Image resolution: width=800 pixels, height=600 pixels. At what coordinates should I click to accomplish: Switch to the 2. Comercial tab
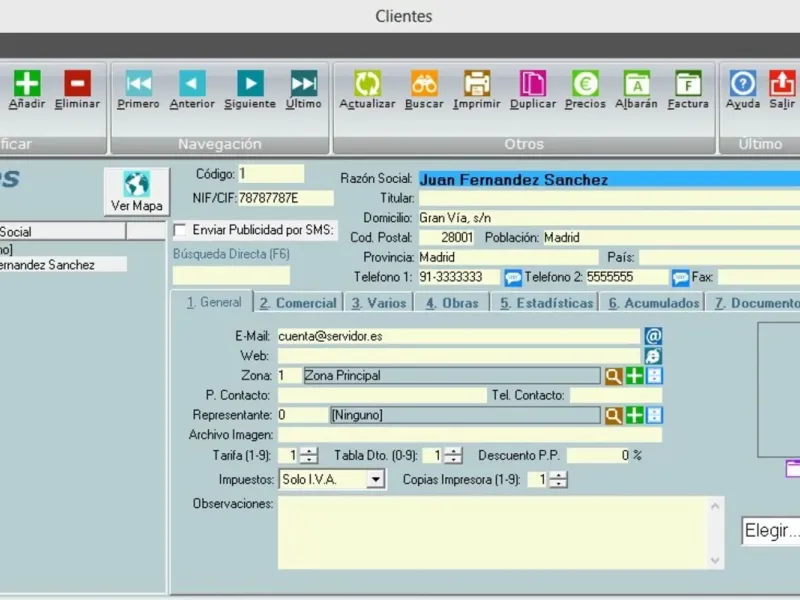click(x=298, y=303)
